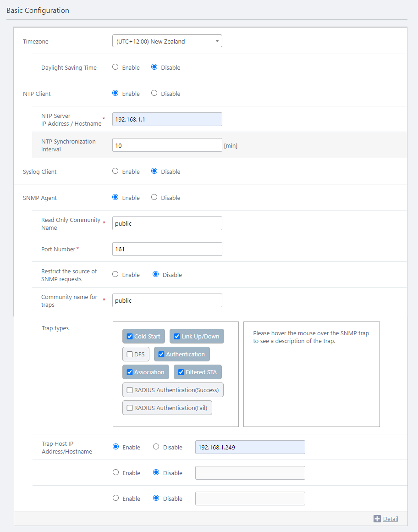Viewport: 418px width, 532px height.
Task: Uncheck the Link Up/Down trap
Action: coord(177,336)
